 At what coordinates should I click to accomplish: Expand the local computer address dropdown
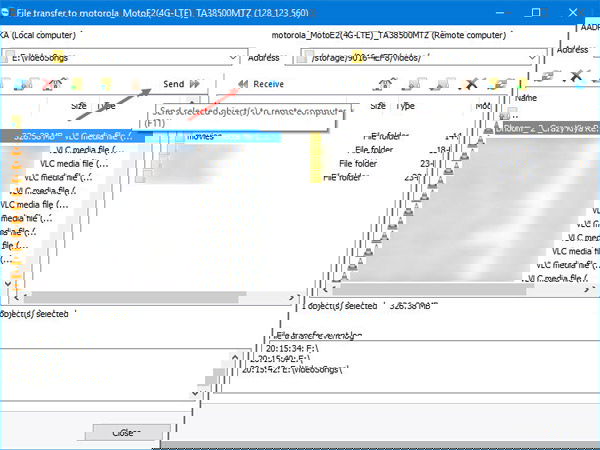point(233,58)
